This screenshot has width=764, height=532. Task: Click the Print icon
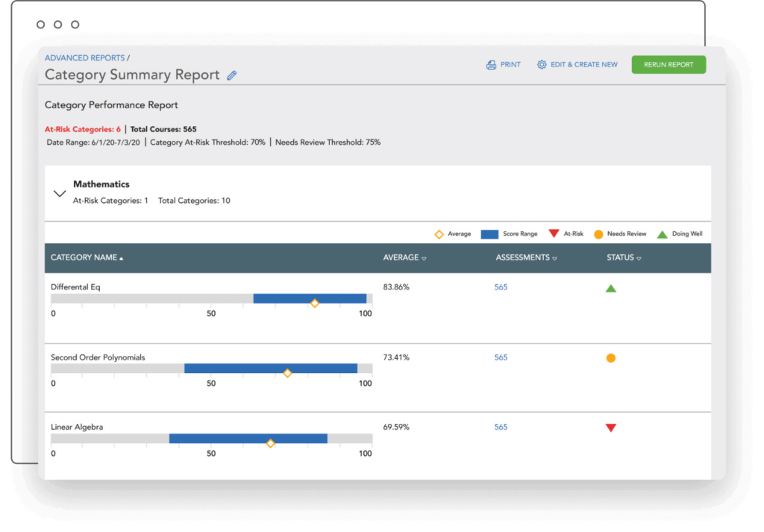click(491, 65)
